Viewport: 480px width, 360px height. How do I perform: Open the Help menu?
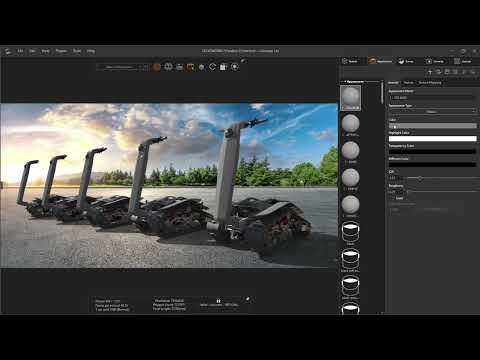(91, 51)
